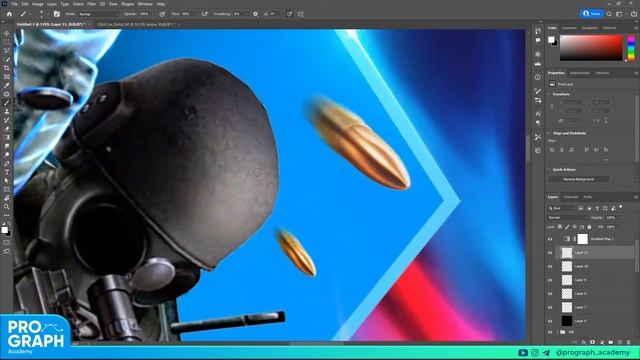640x360 pixels.
Task: Open layer filter Kind dropdown
Action: pos(561,208)
